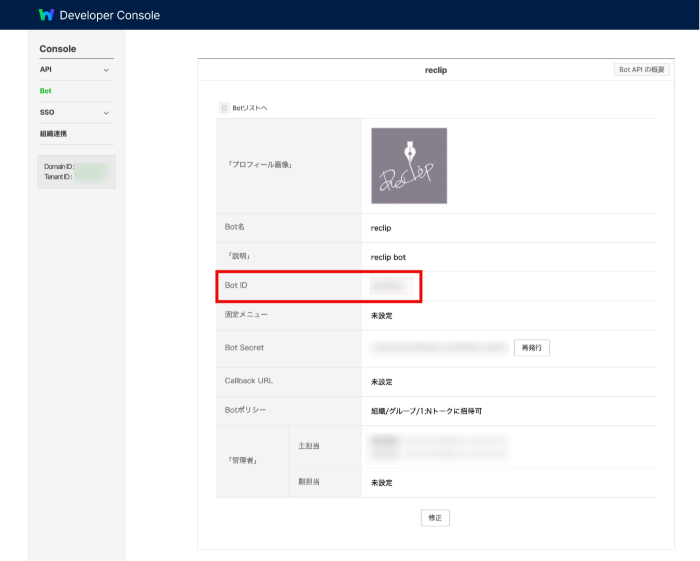This screenshot has height=561, width=700.
Task: Open the API section in sidebar
Action: pos(46,70)
